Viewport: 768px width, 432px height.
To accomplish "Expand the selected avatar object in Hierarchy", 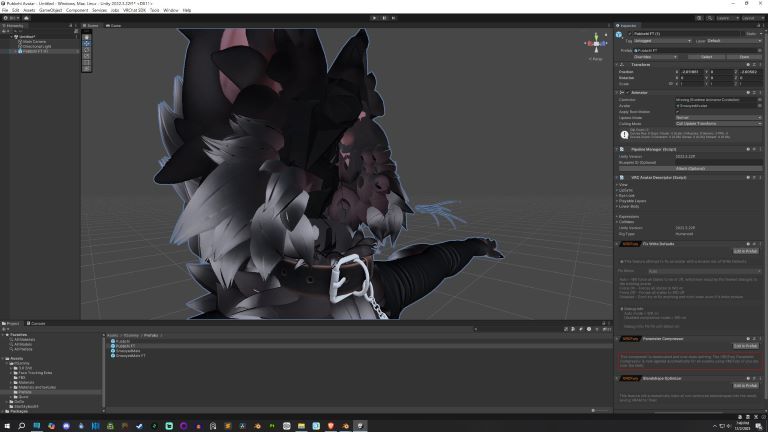I will pyautogui.click(x=15, y=51).
